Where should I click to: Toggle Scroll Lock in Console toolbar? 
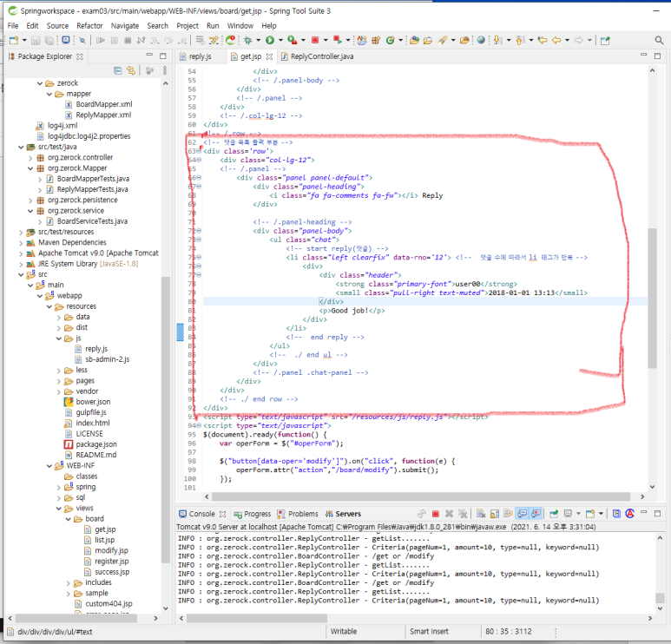pyautogui.click(x=495, y=514)
